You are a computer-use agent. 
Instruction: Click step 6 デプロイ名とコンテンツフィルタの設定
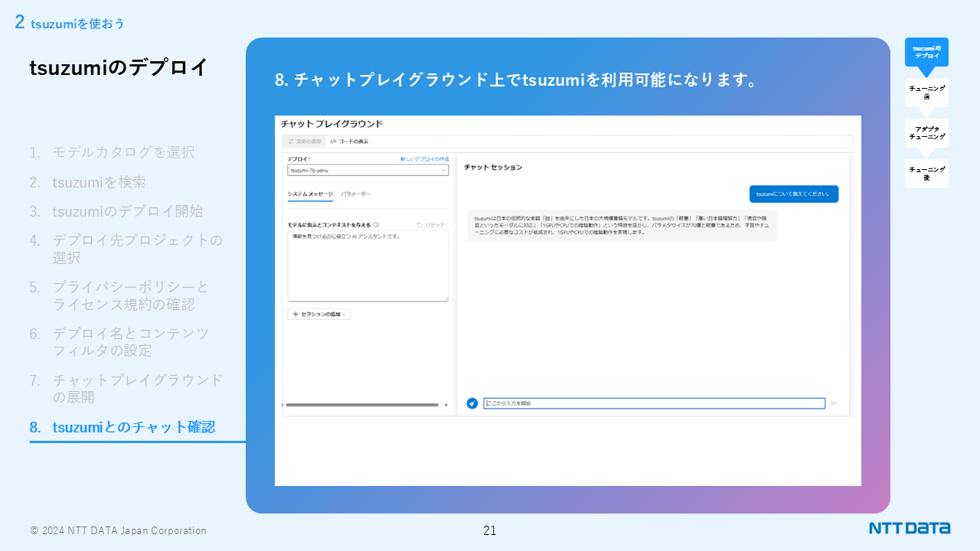[119, 342]
